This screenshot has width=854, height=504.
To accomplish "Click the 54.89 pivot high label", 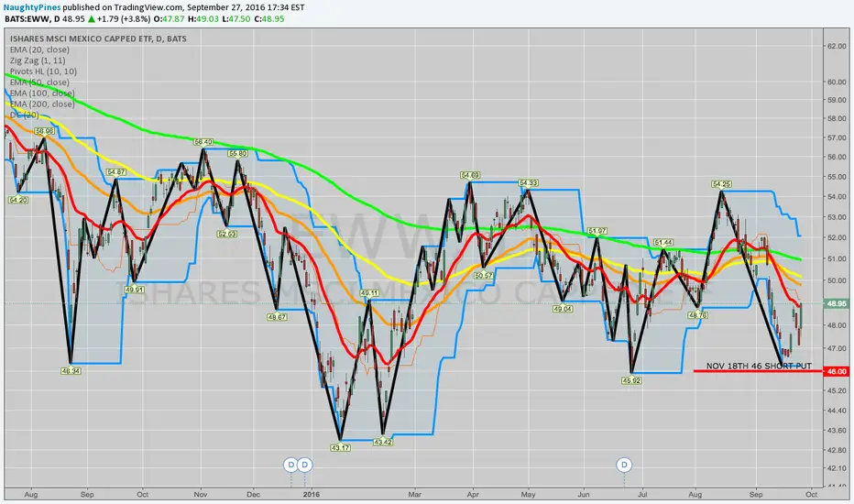I will [x=470, y=175].
